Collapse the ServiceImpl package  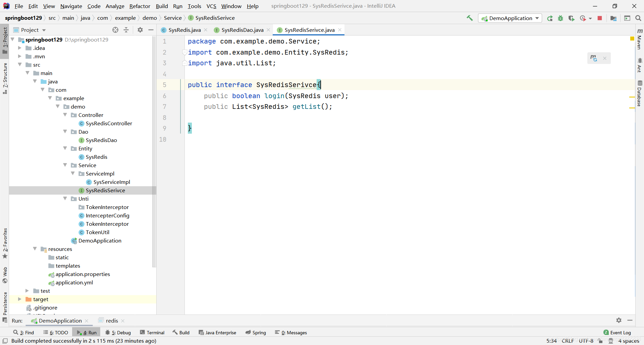click(73, 174)
